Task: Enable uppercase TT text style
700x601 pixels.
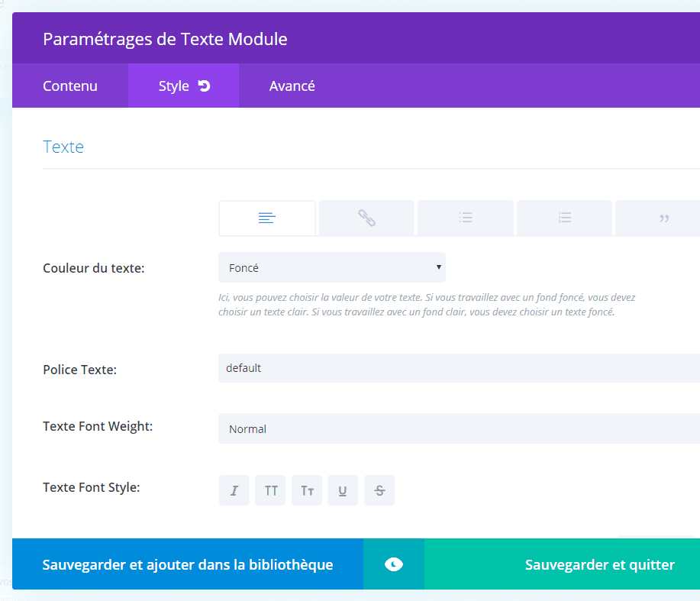Action: [270, 490]
